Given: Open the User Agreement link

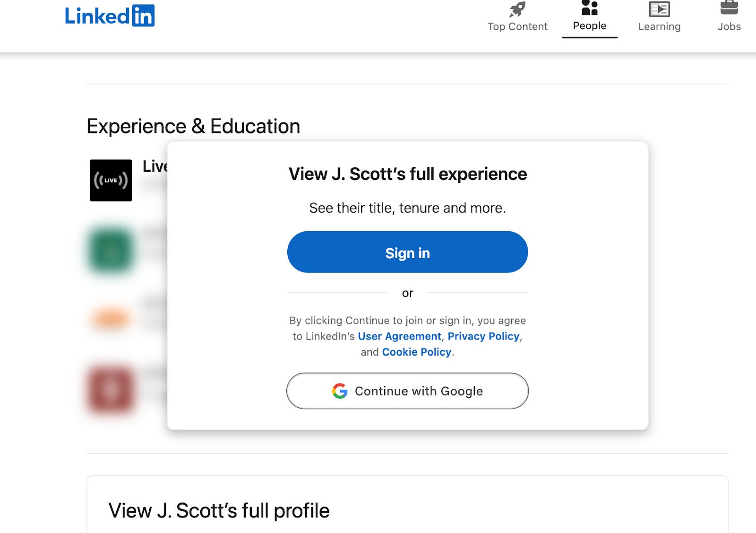Looking at the screenshot, I should coord(399,336).
